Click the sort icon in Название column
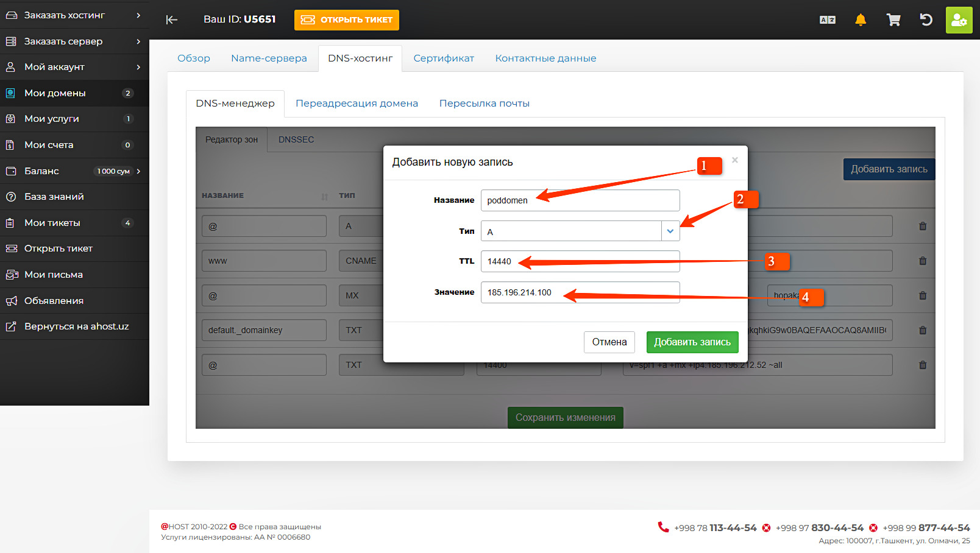 [325, 196]
